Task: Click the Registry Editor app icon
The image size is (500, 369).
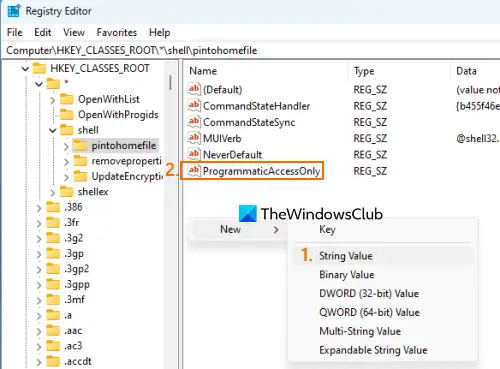Action: pyautogui.click(x=14, y=11)
